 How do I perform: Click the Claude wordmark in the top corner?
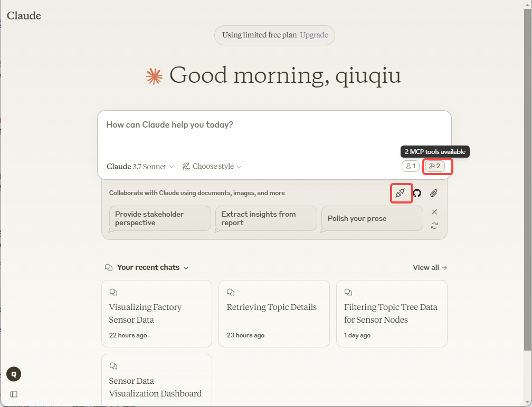24,16
